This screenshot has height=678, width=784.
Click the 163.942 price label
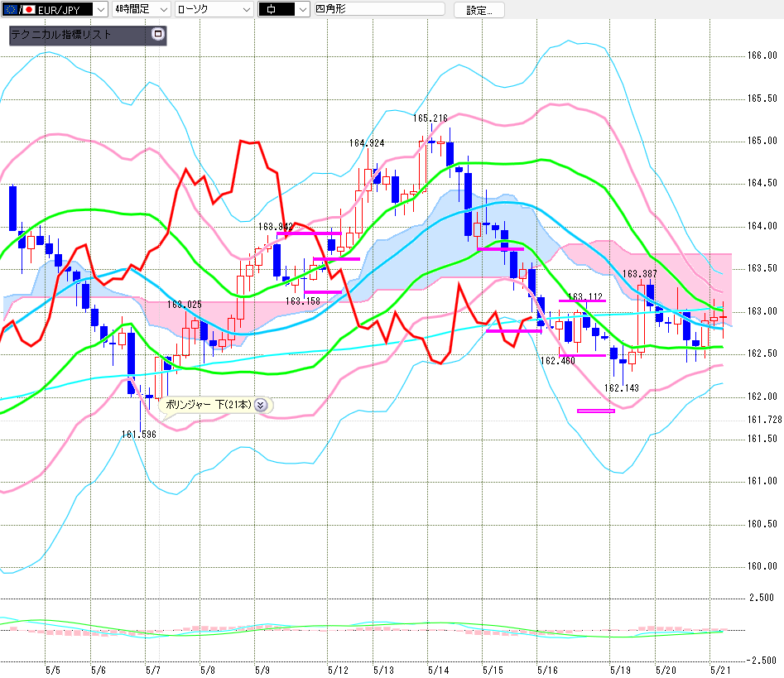(x=276, y=227)
